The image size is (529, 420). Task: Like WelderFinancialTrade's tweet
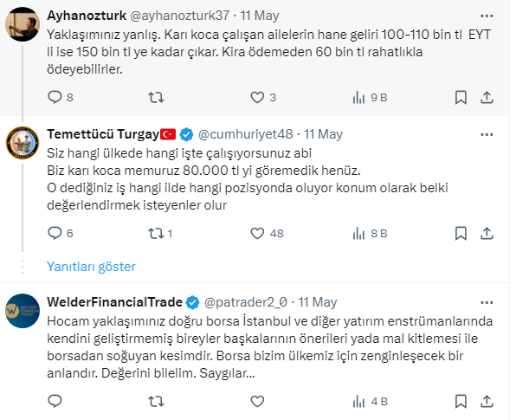tap(256, 401)
